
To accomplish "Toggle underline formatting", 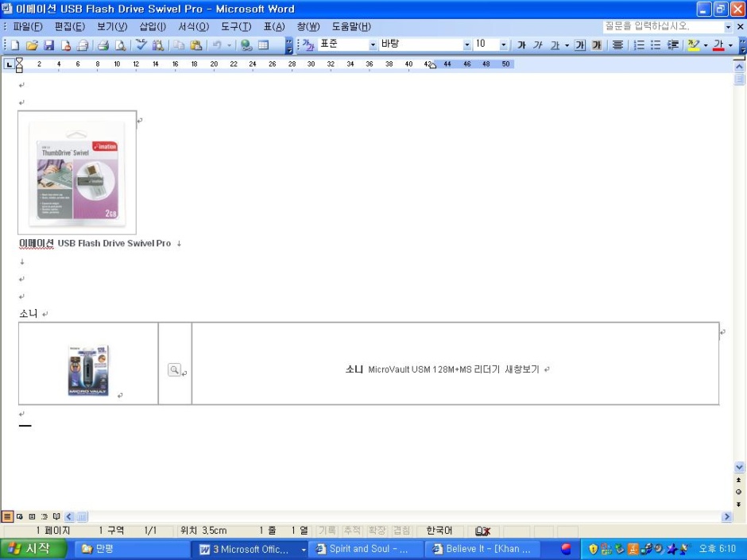I will tap(555, 45).
